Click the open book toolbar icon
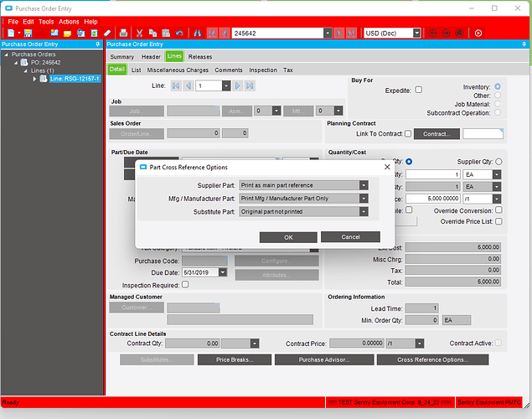This screenshot has height=419, width=532. pos(54,34)
